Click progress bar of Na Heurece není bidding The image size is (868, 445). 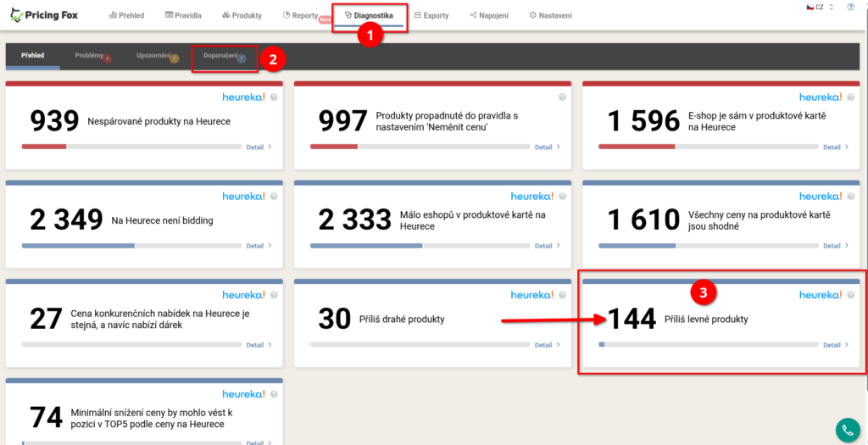click(131, 246)
